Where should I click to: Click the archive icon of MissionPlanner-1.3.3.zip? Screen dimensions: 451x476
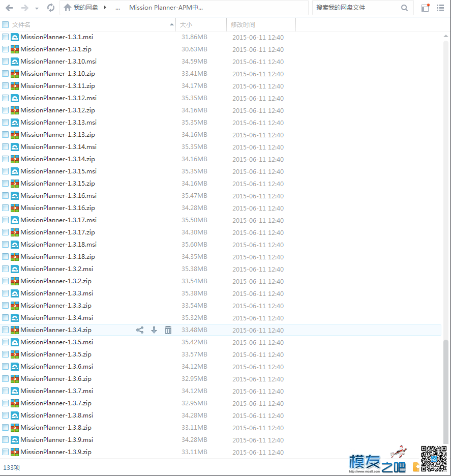click(x=15, y=306)
